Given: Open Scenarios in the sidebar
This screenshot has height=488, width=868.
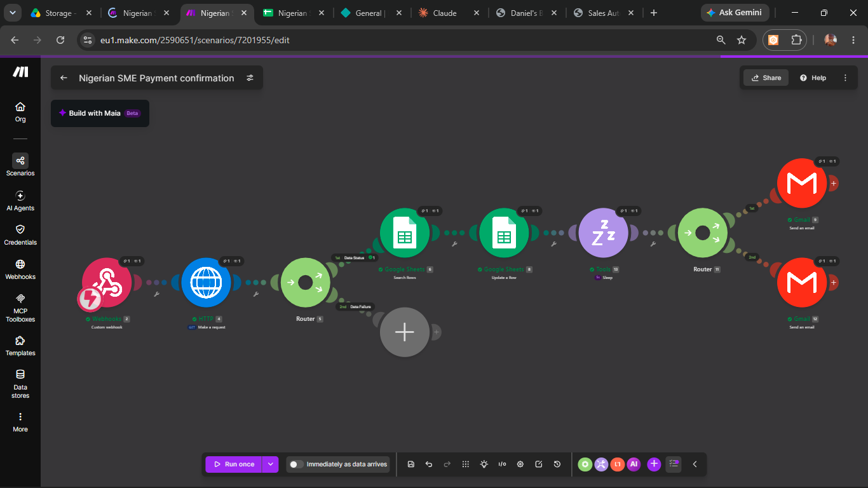Looking at the screenshot, I should pyautogui.click(x=20, y=165).
